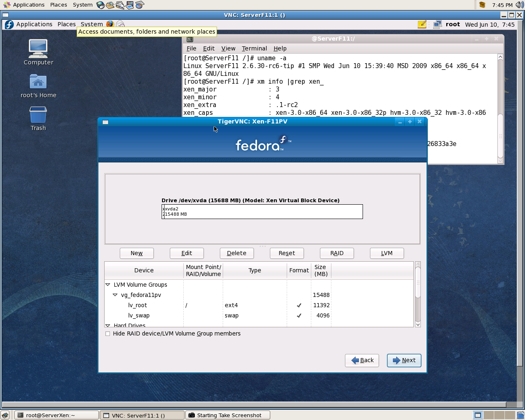Open the Trash desktop icon
The height and width of the screenshot is (420, 525).
tap(38, 119)
